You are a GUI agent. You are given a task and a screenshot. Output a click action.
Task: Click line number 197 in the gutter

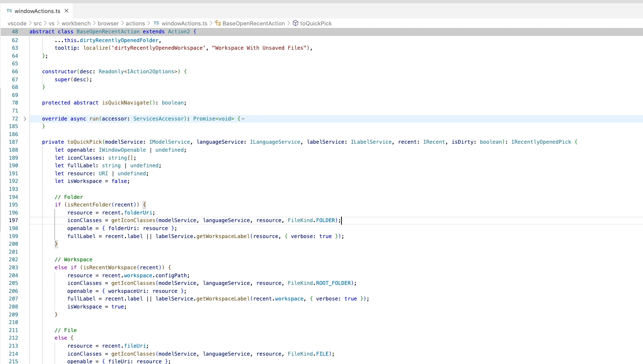pos(13,220)
